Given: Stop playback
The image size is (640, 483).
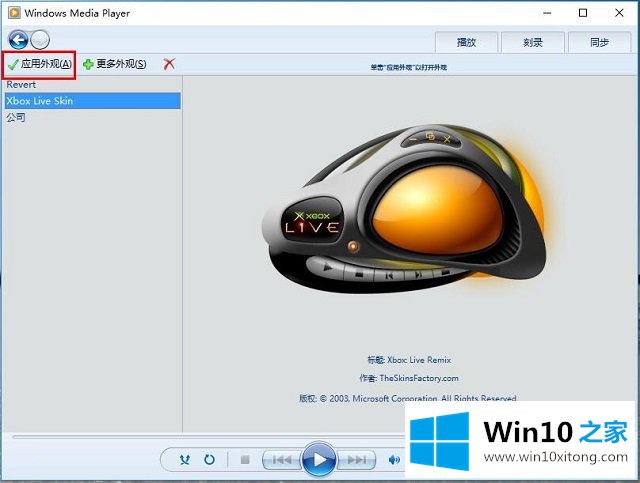Looking at the screenshot, I should [245, 460].
